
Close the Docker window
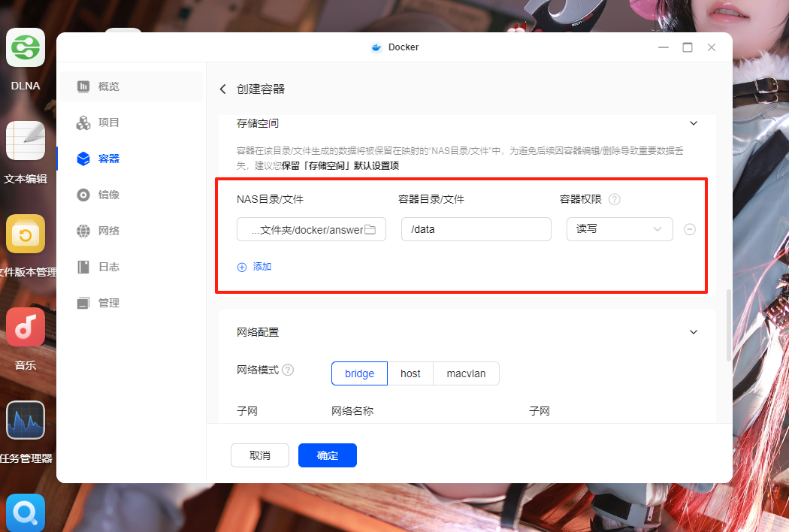point(712,47)
